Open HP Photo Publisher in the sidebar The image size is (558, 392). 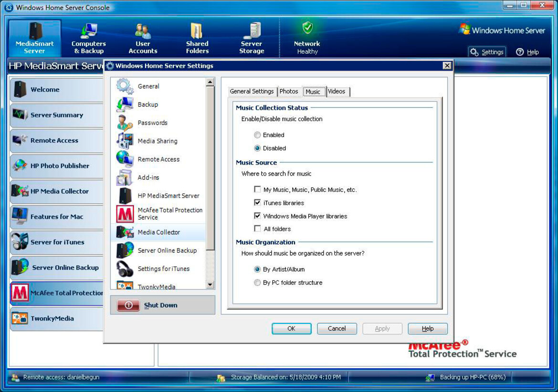point(57,165)
